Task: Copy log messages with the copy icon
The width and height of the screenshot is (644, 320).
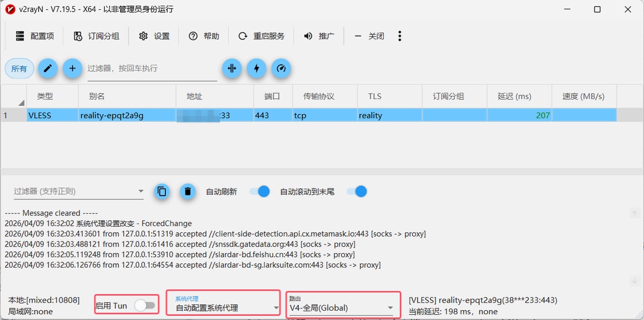Action: pos(162,191)
